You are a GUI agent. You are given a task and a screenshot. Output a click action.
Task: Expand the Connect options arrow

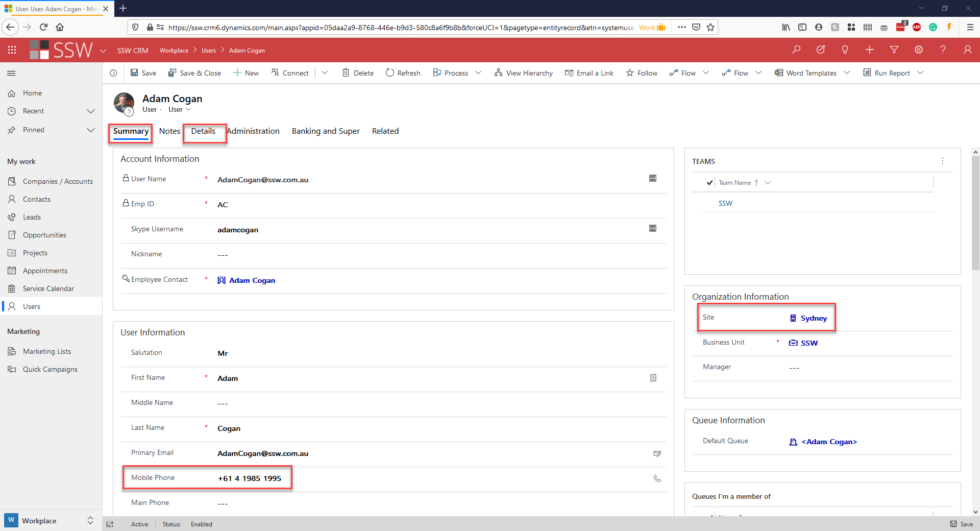point(324,73)
